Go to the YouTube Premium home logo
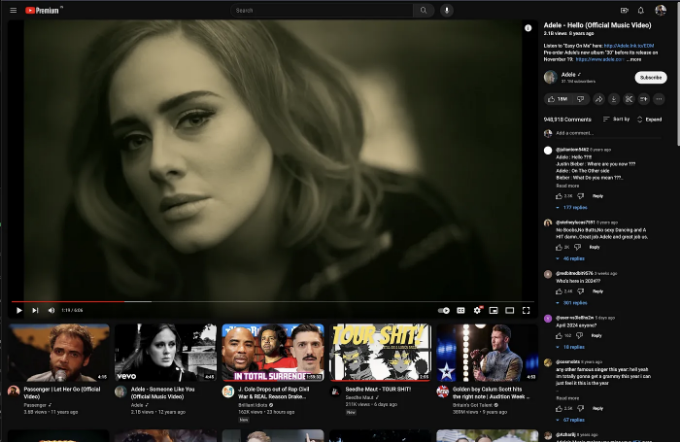The width and height of the screenshot is (680, 442). (x=42, y=10)
